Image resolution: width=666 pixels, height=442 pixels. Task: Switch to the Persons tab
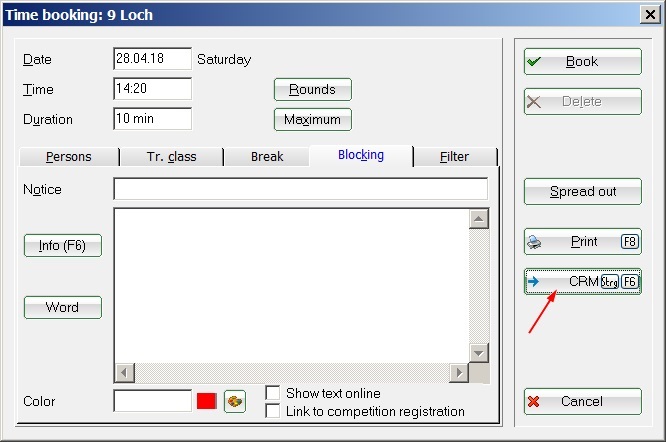pos(69,157)
